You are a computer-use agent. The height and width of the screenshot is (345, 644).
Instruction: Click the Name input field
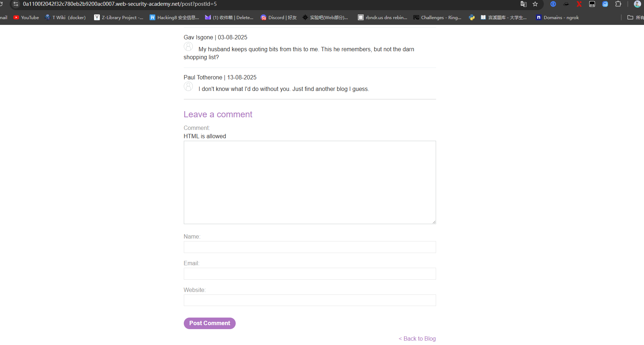[310, 247]
